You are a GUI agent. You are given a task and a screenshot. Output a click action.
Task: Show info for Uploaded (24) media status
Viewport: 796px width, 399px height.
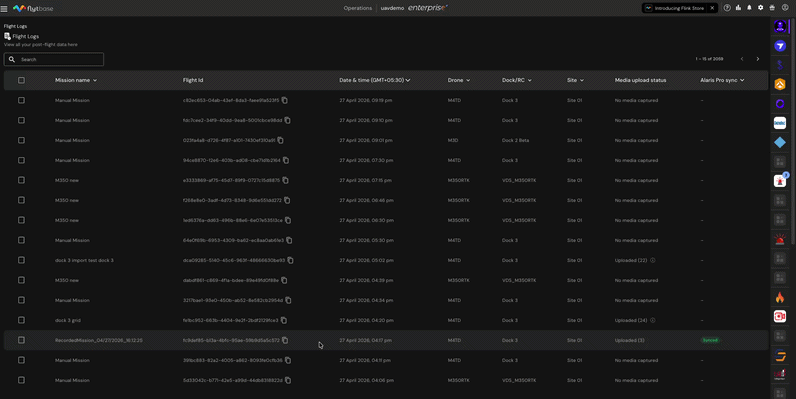point(653,320)
